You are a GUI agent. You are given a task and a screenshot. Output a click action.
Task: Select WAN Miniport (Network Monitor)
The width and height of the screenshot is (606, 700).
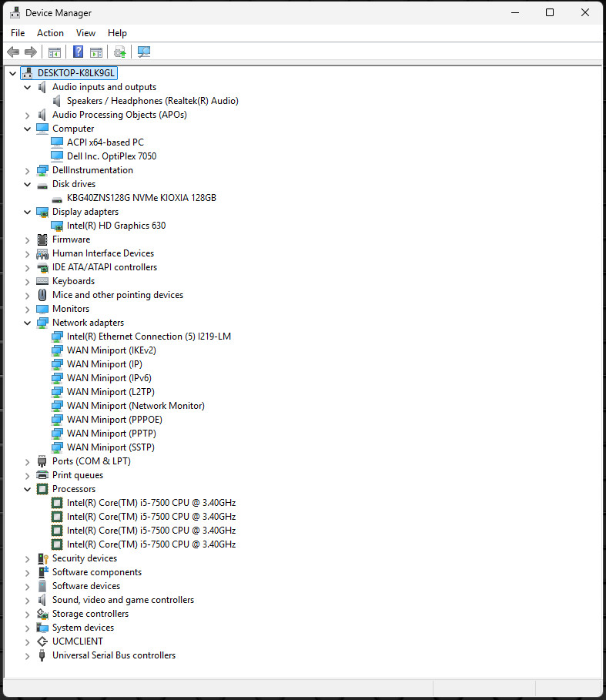(136, 406)
